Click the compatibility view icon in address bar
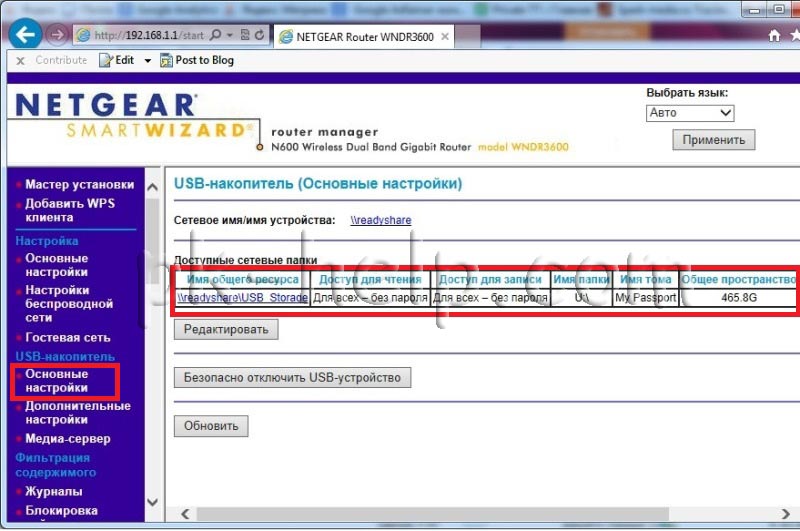The width and height of the screenshot is (800, 531). click(245, 35)
